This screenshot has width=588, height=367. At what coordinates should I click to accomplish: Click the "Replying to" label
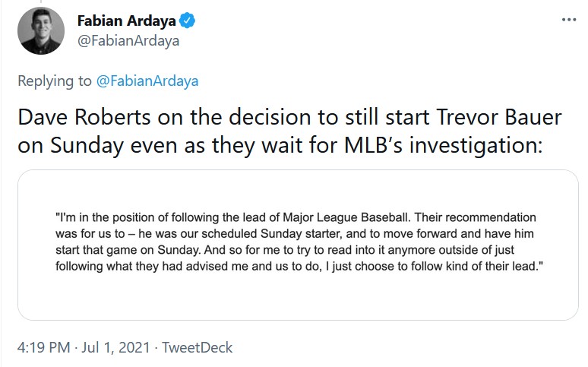tap(55, 81)
